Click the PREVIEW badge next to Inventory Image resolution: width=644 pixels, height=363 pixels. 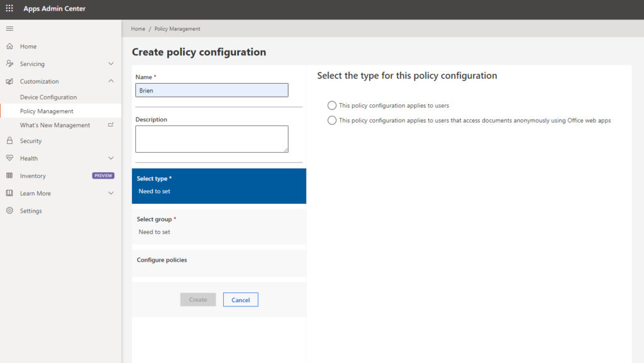click(103, 176)
